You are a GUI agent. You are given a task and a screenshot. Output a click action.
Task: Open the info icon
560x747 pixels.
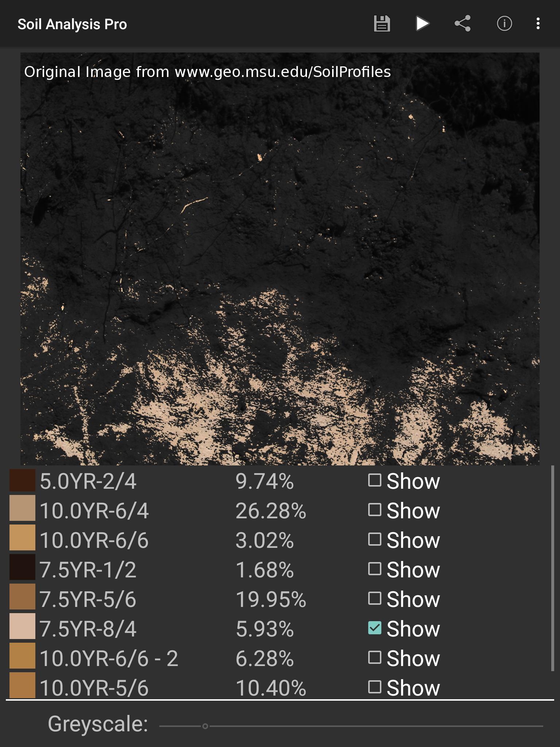coord(504,24)
